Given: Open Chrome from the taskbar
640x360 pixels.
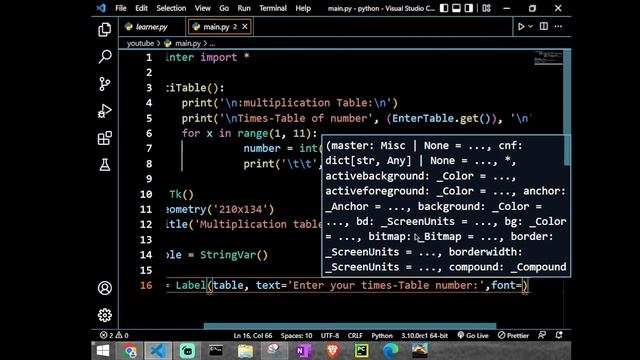Looking at the screenshot, I should [131, 351].
